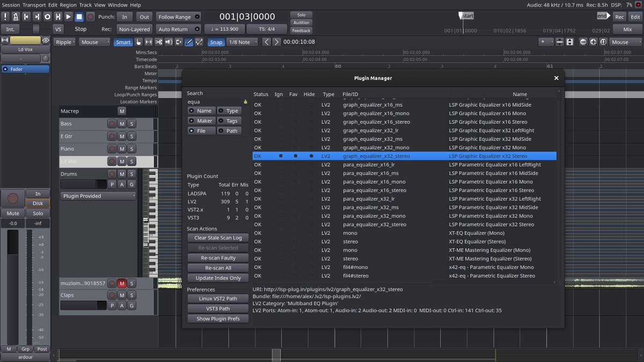644x362 pixels.
Task: Click Clear Stale Scan Log button
Action: pyautogui.click(x=218, y=238)
